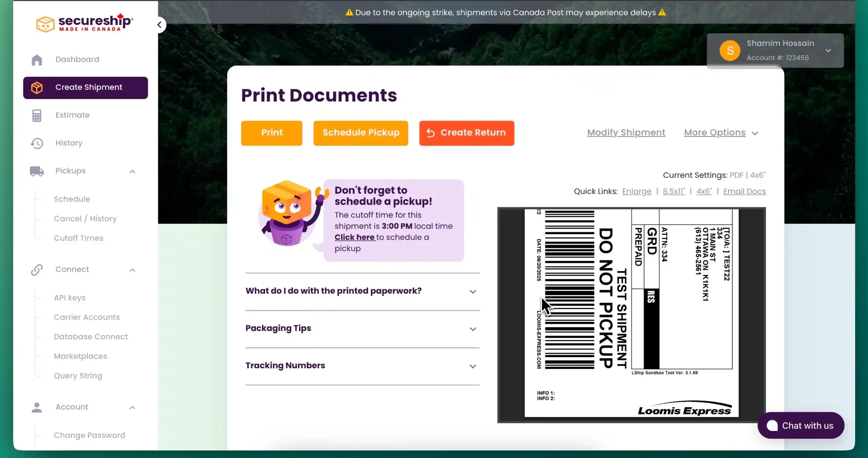Viewport: 868px width, 458px height.
Task: Click the Dashboard home icon
Action: coord(37,60)
